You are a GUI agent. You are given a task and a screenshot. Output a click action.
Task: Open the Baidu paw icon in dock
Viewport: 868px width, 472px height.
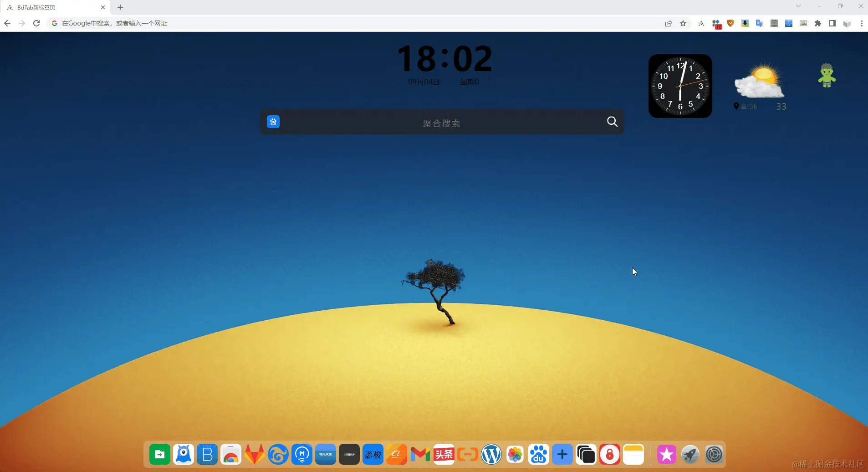coord(539,454)
